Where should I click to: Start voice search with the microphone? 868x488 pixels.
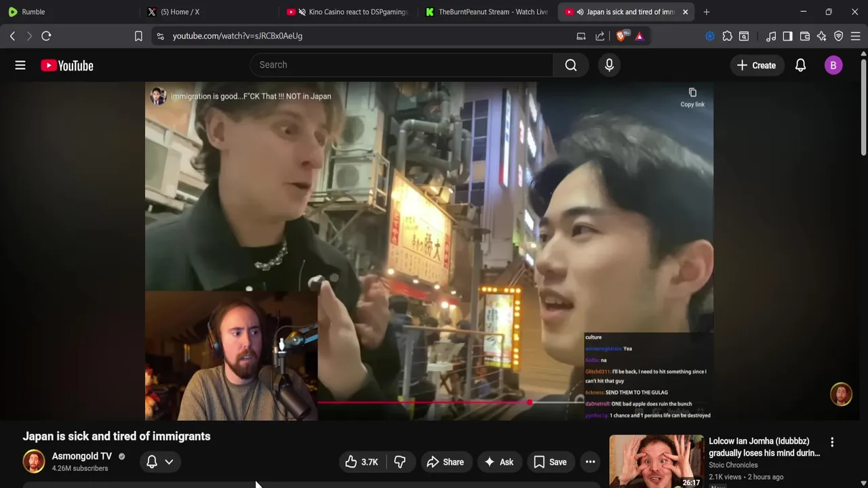tap(609, 65)
